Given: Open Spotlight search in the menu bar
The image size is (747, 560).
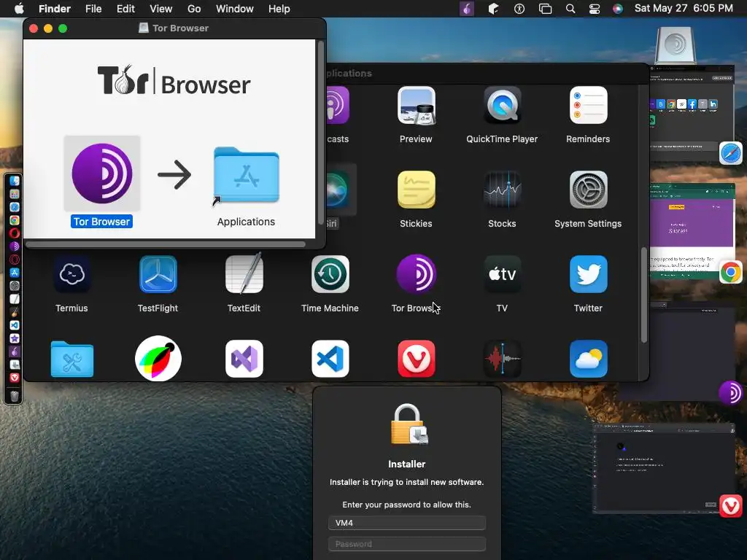Looking at the screenshot, I should [x=570, y=9].
